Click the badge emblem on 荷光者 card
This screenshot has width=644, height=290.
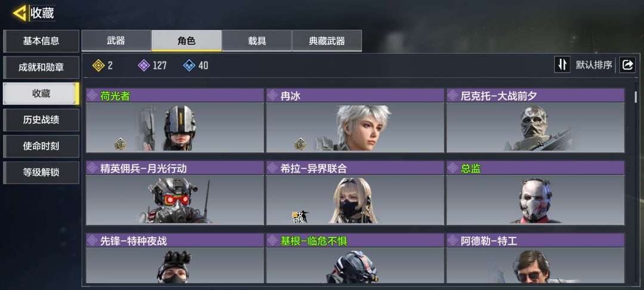pyautogui.click(x=120, y=144)
